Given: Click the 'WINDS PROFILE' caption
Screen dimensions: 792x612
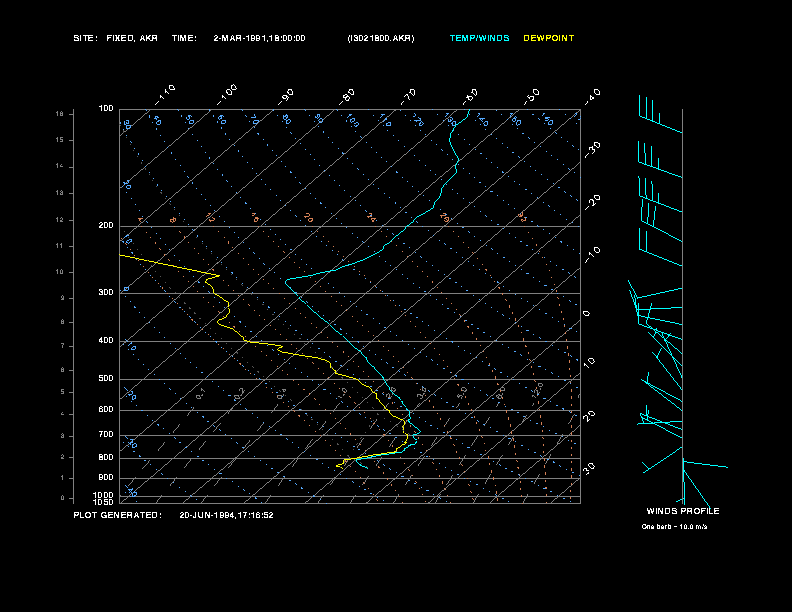Looking at the screenshot, I should click(683, 511).
